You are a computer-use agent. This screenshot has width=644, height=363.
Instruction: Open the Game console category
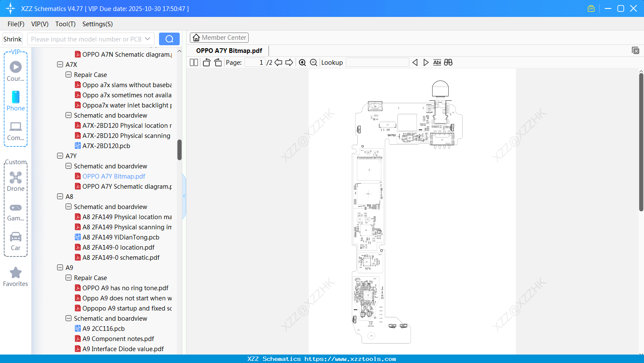16,212
